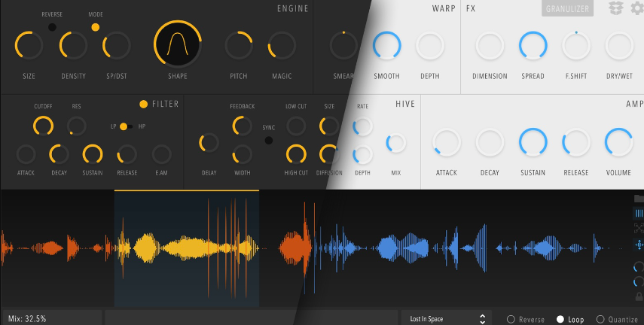Click the DIFFUSION knob

click(329, 154)
